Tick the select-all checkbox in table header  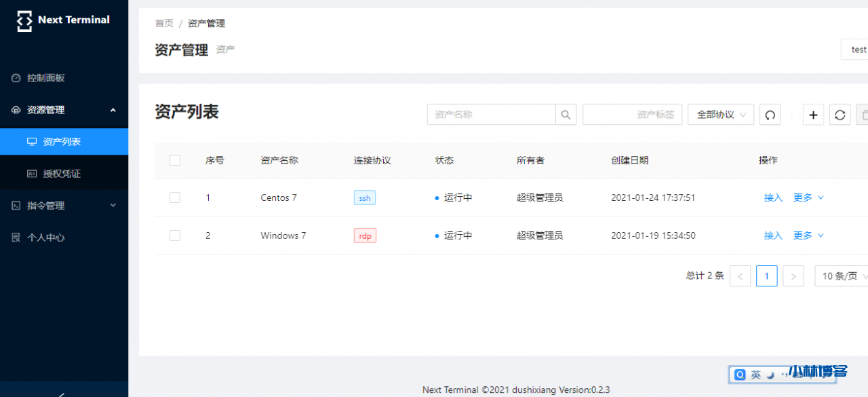(175, 160)
